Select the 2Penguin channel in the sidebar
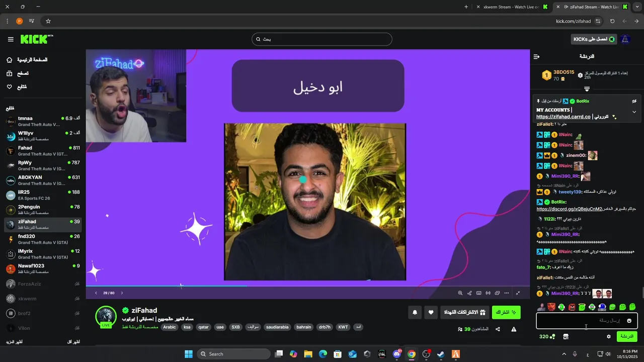 pyautogui.click(x=43, y=210)
